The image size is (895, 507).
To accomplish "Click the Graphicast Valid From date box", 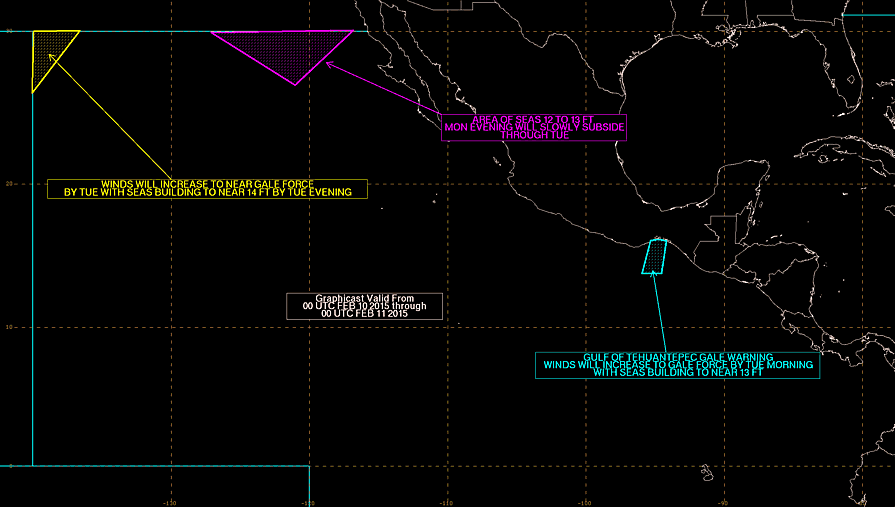I will tap(364, 306).
